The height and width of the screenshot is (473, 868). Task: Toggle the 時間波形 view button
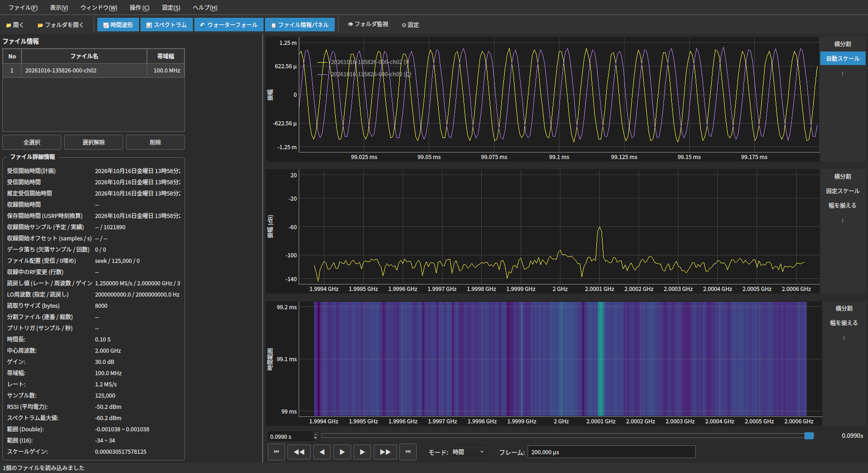click(x=118, y=25)
